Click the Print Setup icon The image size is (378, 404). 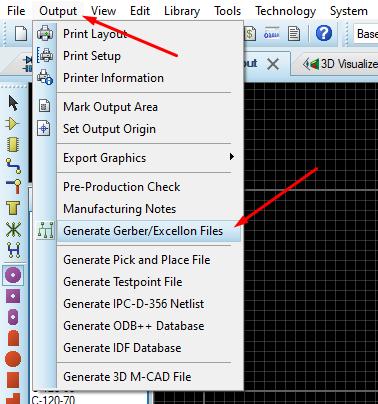coord(45,55)
